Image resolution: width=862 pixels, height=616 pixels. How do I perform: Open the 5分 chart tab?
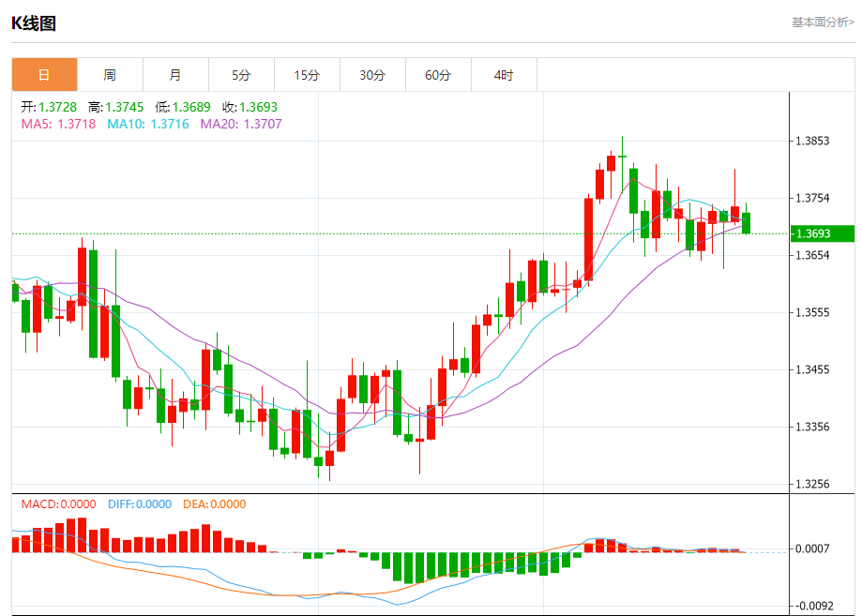click(241, 75)
